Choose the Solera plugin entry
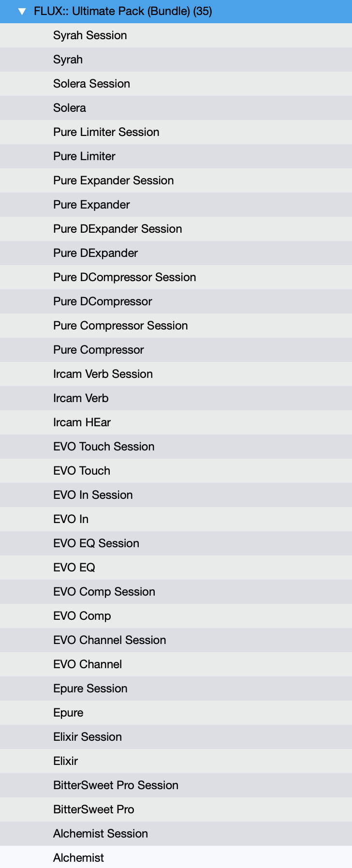The width and height of the screenshot is (352, 868). click(70, 108)
